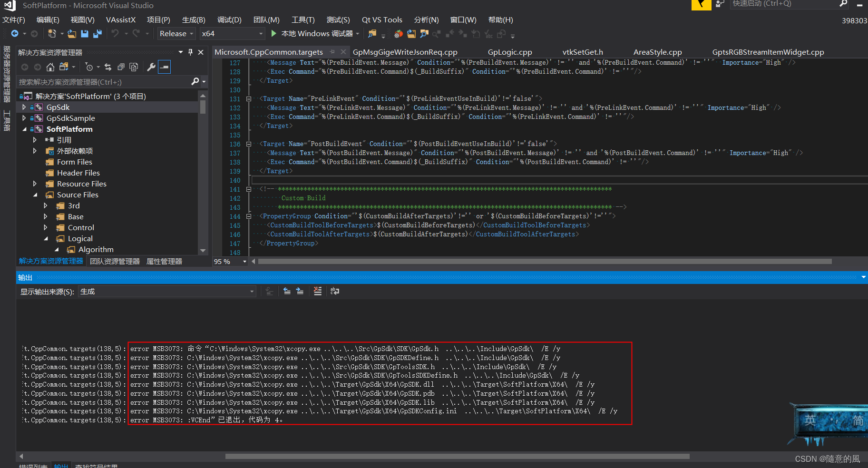Click the VAssistX open file icon

[x=411, y=34]
